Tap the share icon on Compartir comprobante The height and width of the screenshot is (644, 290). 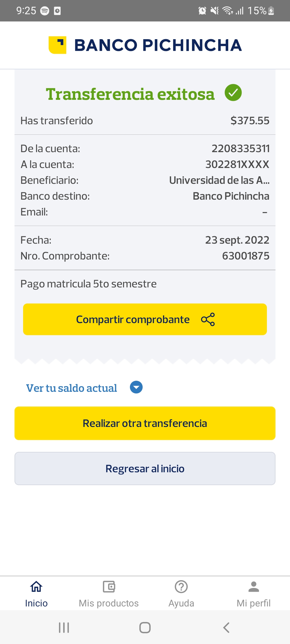tap(208, 319)
